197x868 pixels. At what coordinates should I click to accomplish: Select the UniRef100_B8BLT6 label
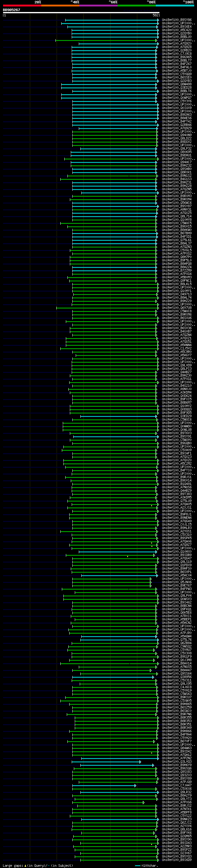177,91
